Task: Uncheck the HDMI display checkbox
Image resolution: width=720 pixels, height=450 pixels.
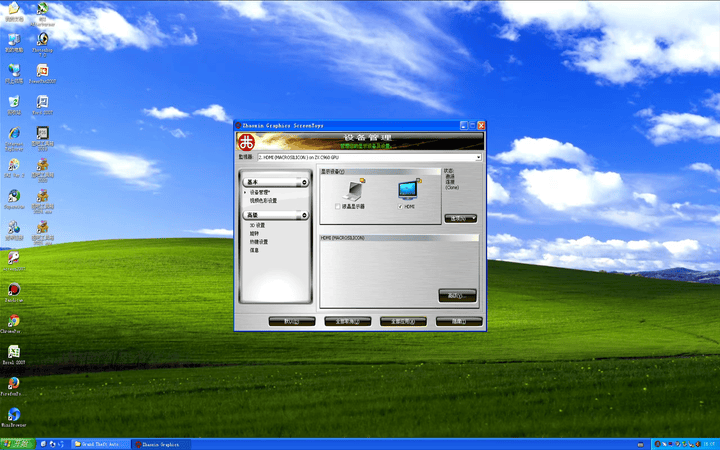Action: pyautogui.click(x=400, y=207)
